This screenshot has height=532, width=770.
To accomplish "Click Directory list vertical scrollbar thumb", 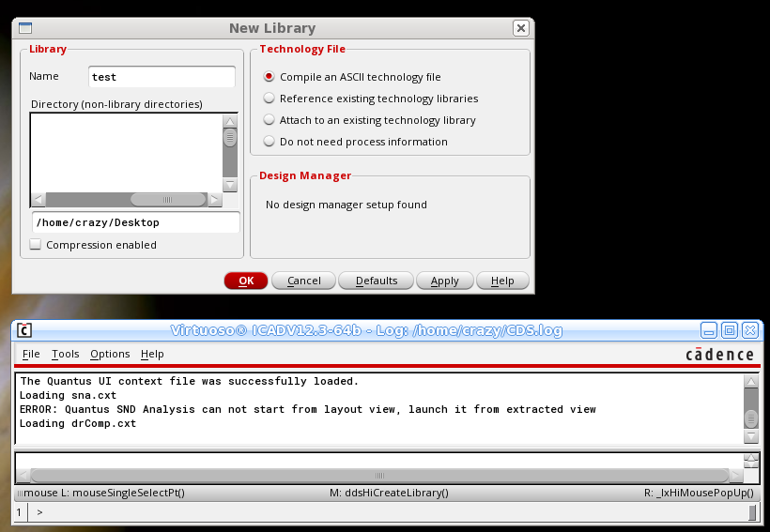I will 230,137.
